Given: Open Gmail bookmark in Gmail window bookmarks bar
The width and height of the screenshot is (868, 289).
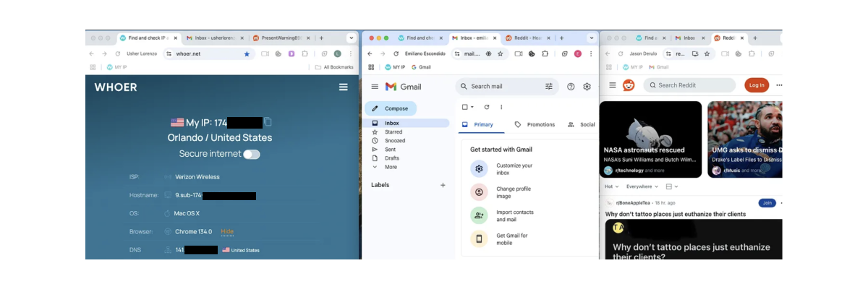Looking at the screenshot, I should pos(421,67).
